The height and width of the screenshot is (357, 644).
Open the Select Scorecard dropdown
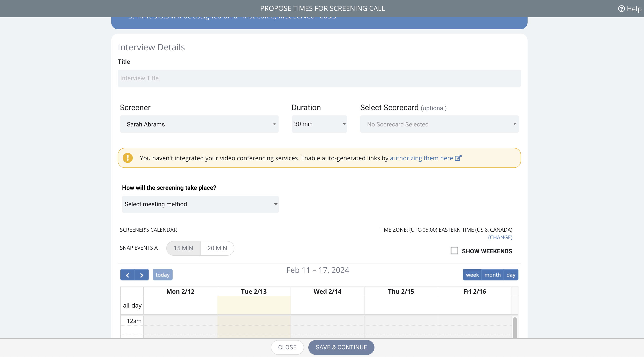coord(439,124)
